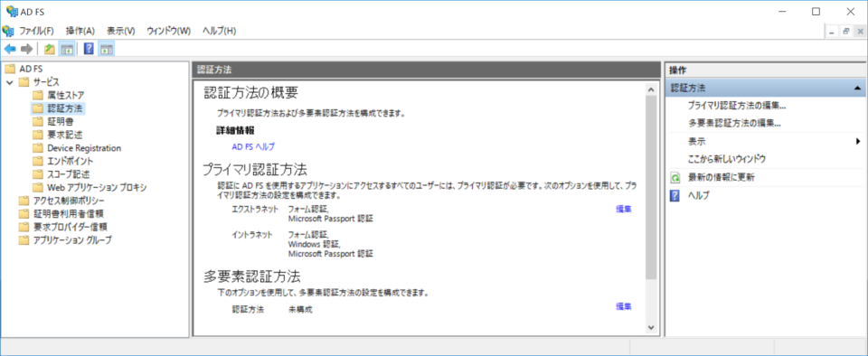This screenshot has width=868, height=356.
Task: Click 編集 link for multi-factor authentication
Action: 624,306
